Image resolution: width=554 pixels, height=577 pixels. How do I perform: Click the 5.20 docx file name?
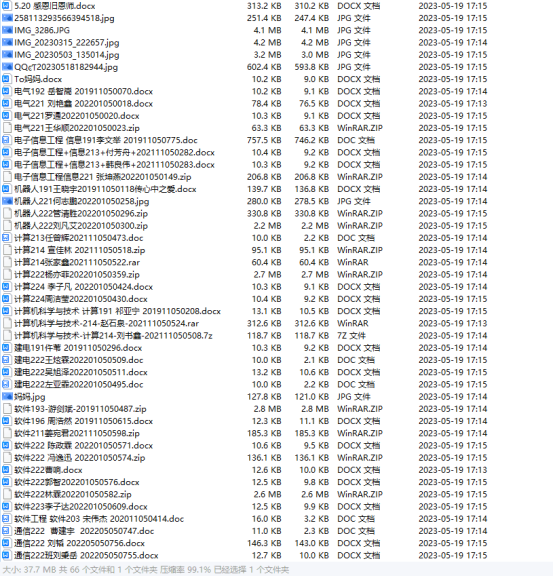[54, 6]
